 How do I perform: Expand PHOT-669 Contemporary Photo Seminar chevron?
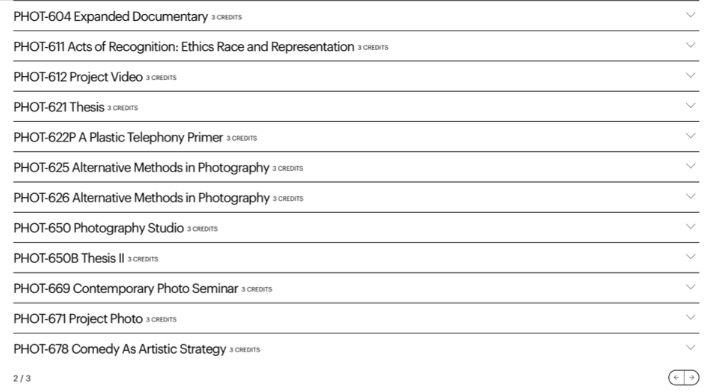(x=690, y=287)
